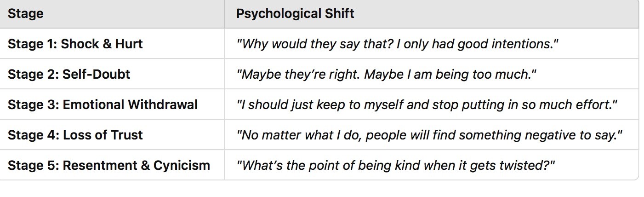This screenshot has width=644, height=197.
Task: Click the "Psychological Shift" column header
Action: pos(295,14)
